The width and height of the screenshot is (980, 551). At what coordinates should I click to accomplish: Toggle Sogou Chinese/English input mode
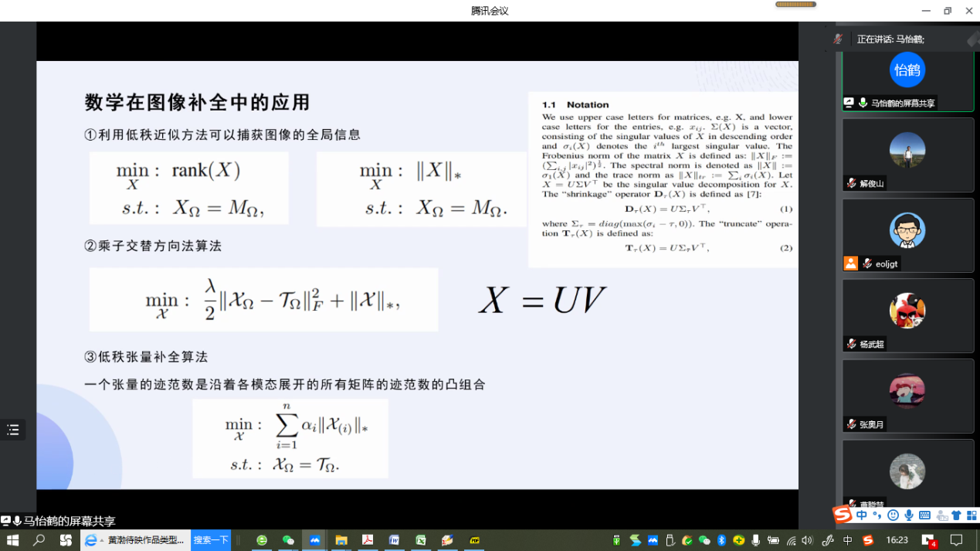[862, 515]
